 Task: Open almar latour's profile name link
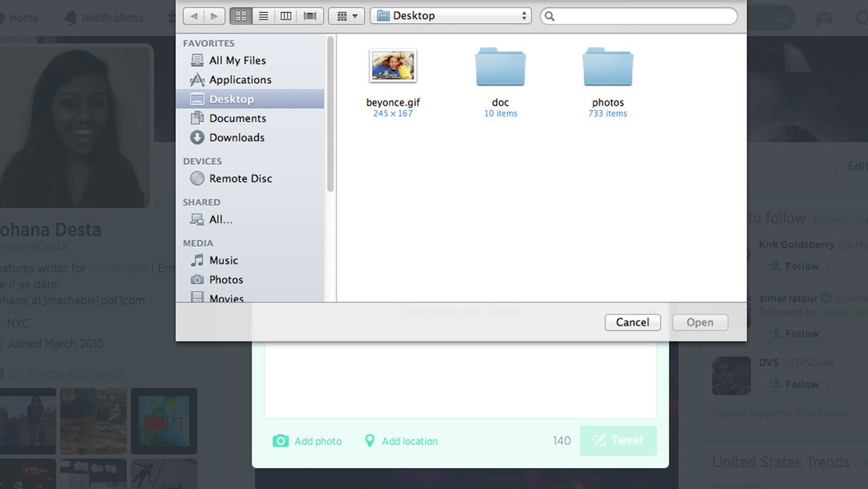[788, 298]
